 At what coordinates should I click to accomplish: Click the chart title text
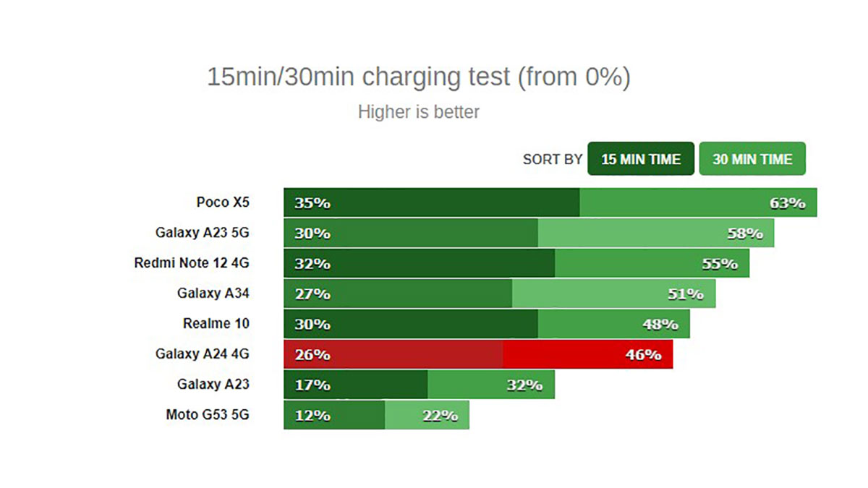point(419,77)
